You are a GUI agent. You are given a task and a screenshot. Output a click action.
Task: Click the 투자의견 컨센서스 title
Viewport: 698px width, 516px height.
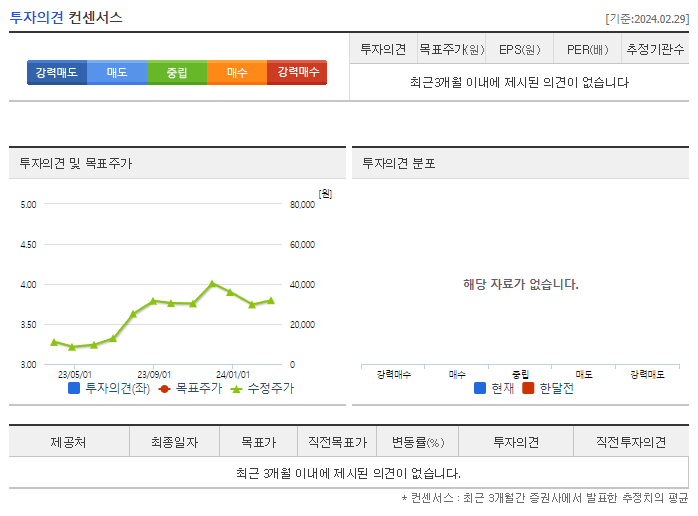[66, 17]
